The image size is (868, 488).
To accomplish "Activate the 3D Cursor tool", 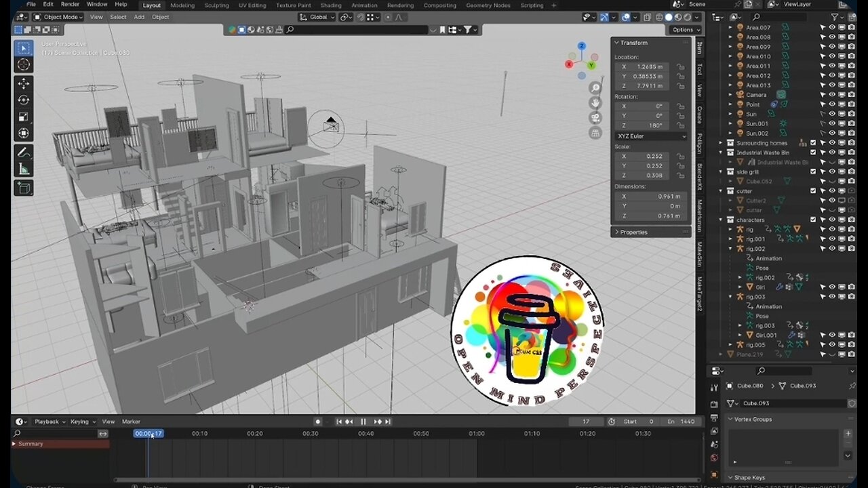I will (x=24, y=64).
